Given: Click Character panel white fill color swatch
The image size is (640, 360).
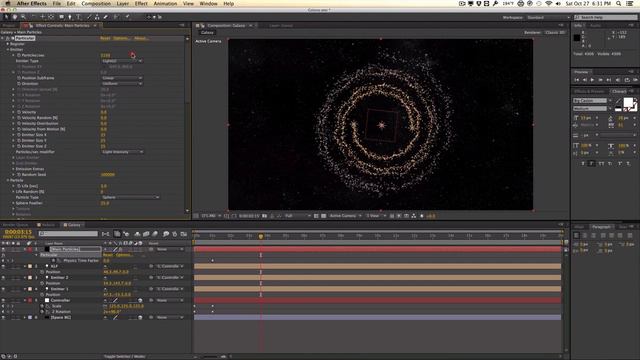Looking at the screenshot, I should (628, 102).
